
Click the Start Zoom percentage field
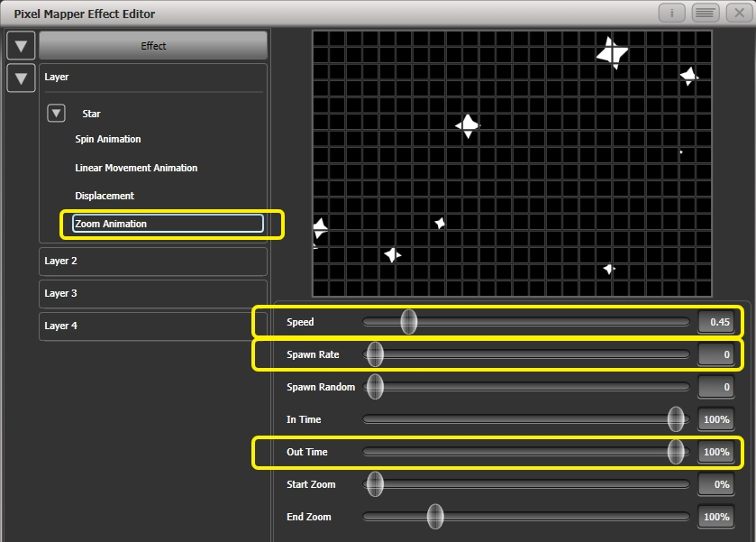coord(715,484)
